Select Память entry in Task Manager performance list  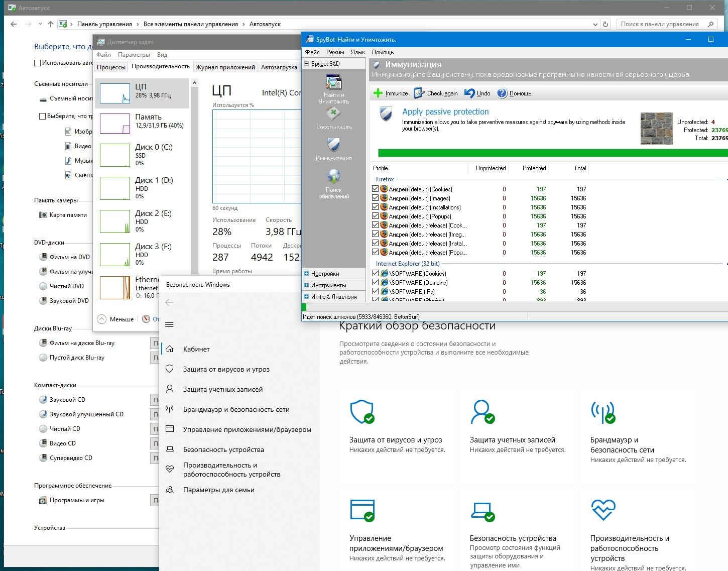[x=142, y=123]
